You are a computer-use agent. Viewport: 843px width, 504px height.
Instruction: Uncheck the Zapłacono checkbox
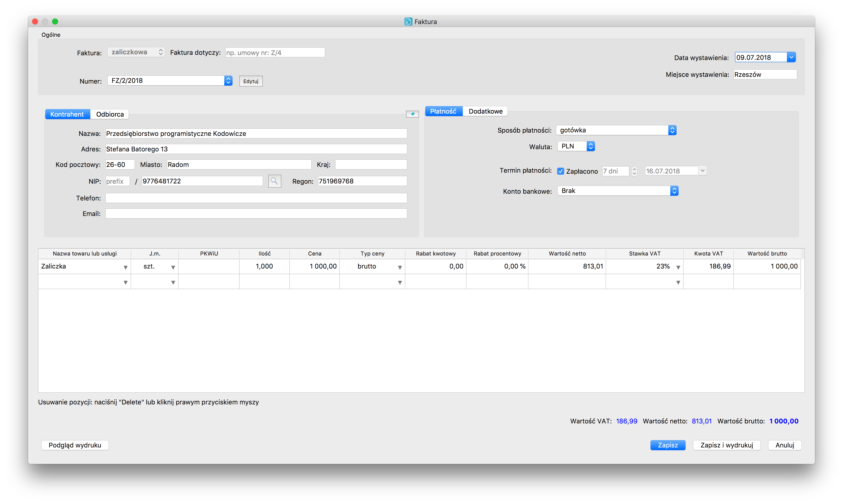(x=560, y=171)
